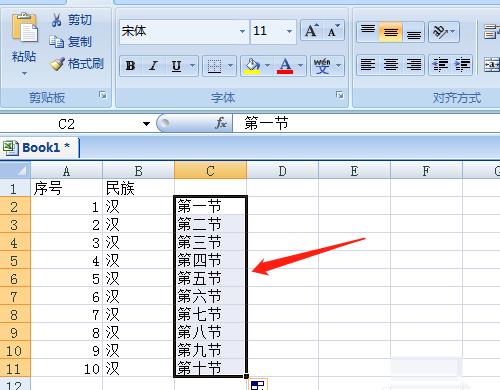The width and height of the screenshot is (500, 390).
Task: Click the Name Box showing C2
Action: click(x=67, y=124)
